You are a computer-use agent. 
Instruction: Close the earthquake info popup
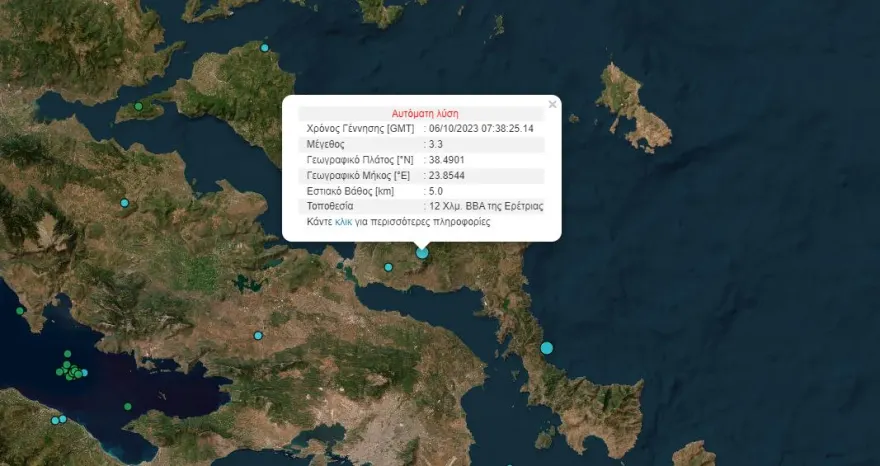(x=552, y=103)
